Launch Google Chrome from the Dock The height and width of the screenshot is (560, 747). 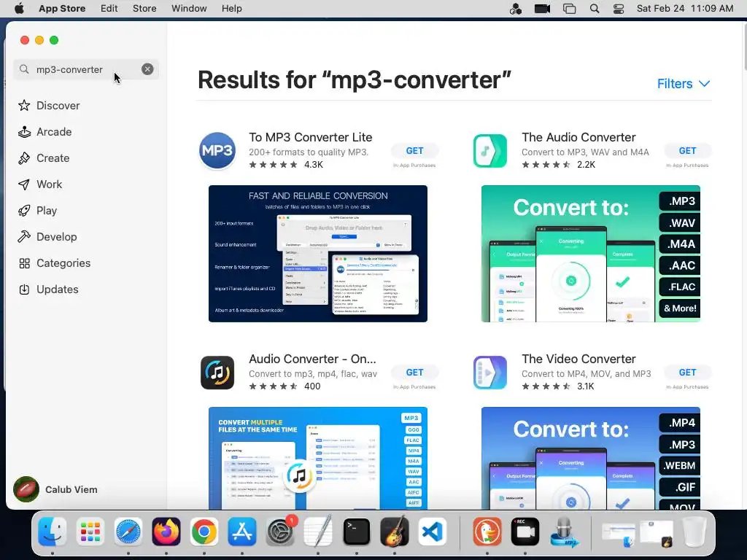(x=204, y=532)
